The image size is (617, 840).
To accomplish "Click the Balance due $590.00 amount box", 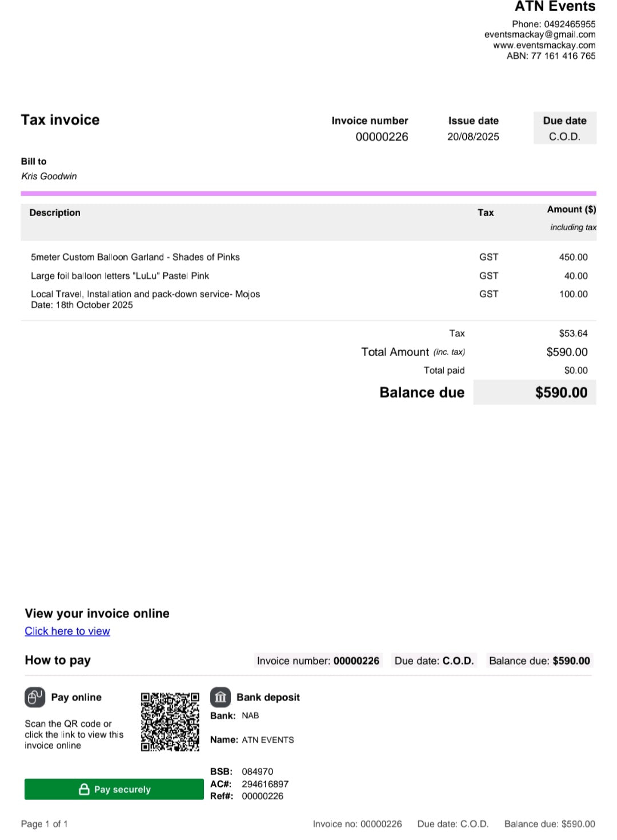I will point(535,393).
